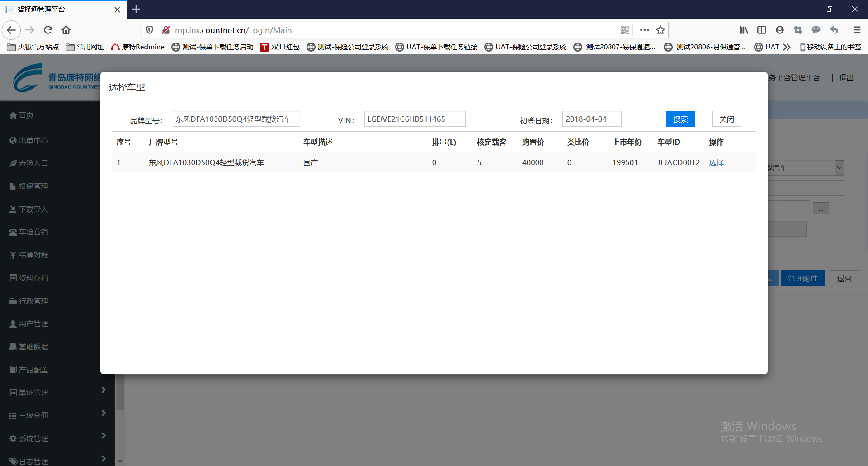The height and width of the screenshot is (466, 868).
Task: Open the Firefox library icon
Action: coord(744,30)
